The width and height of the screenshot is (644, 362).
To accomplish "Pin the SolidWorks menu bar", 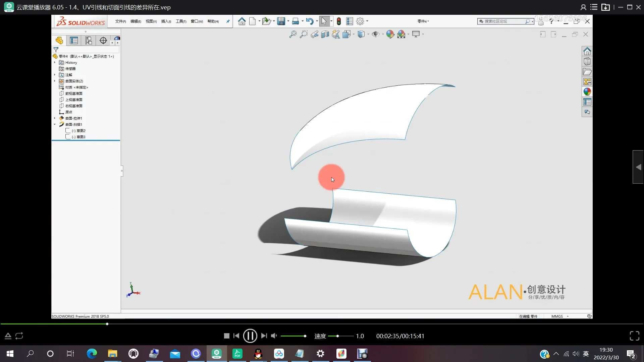I will (x=228, y=21).
